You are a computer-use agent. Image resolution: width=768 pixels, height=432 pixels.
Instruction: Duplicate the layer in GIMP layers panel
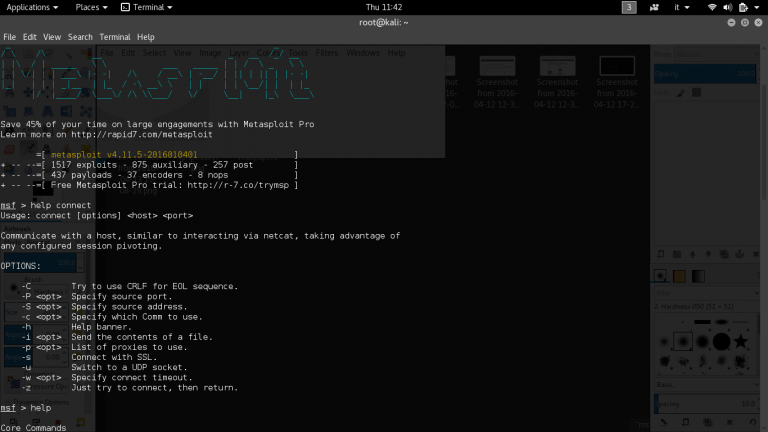point(723,254)
